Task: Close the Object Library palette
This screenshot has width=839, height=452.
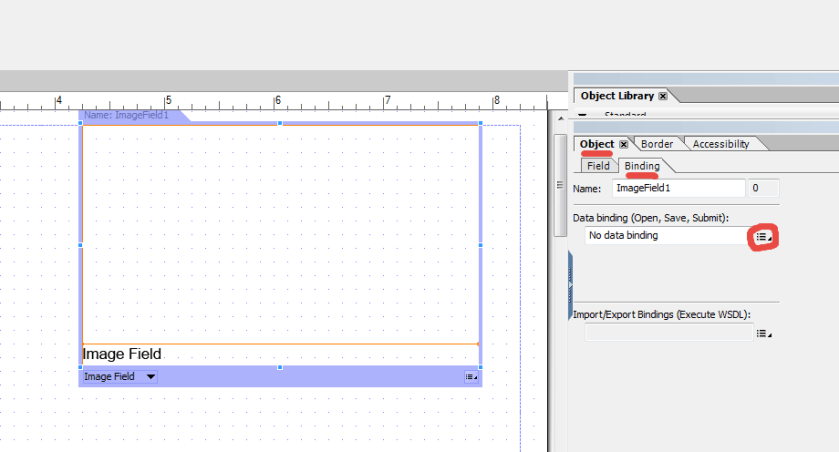Action: (x=663, y=96)
